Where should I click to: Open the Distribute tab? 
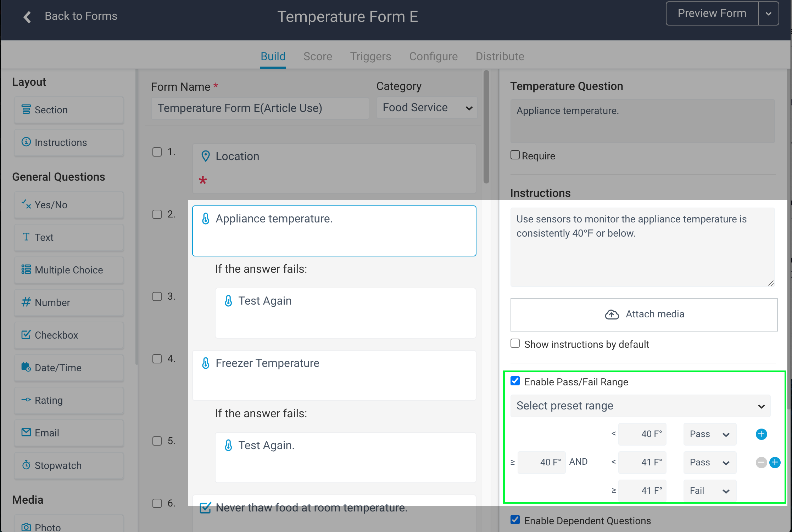click(x=500, y=56)
